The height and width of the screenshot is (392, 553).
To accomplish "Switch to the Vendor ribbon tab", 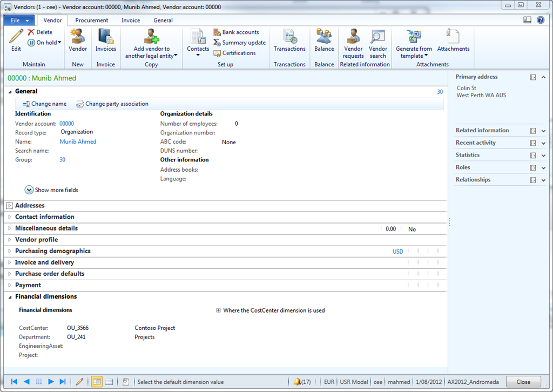I will [52, 21].
